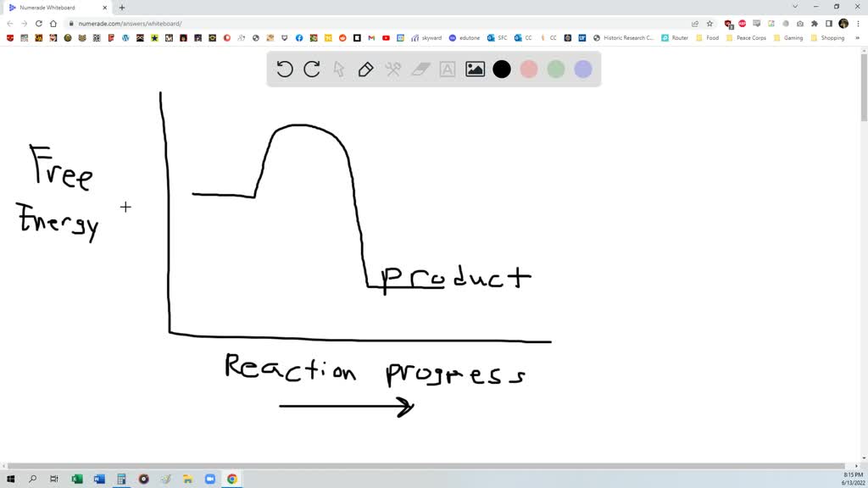This screenshot has height=488, width=868.
Task: Click the Insert Image tool
Action: (x=475, y=69)
